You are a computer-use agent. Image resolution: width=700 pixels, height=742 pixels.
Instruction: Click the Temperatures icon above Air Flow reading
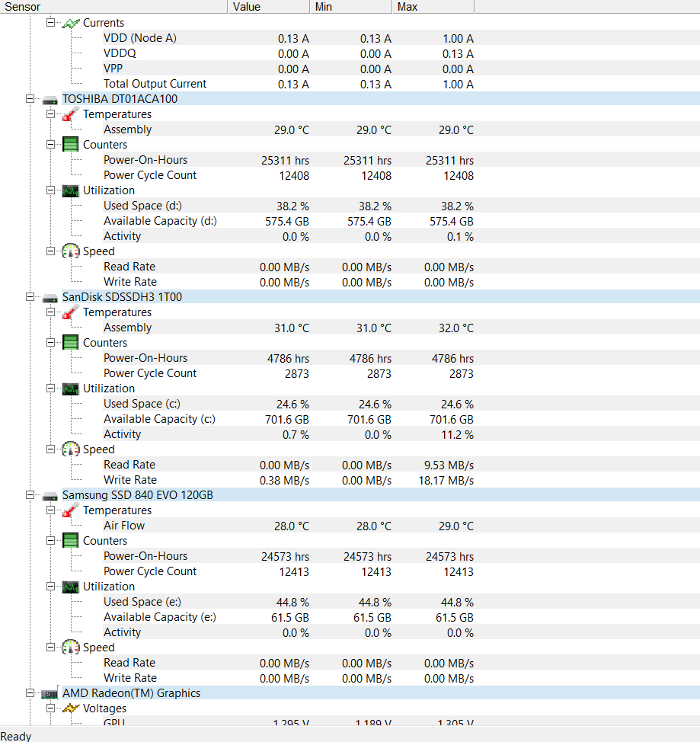coord(70,510)
